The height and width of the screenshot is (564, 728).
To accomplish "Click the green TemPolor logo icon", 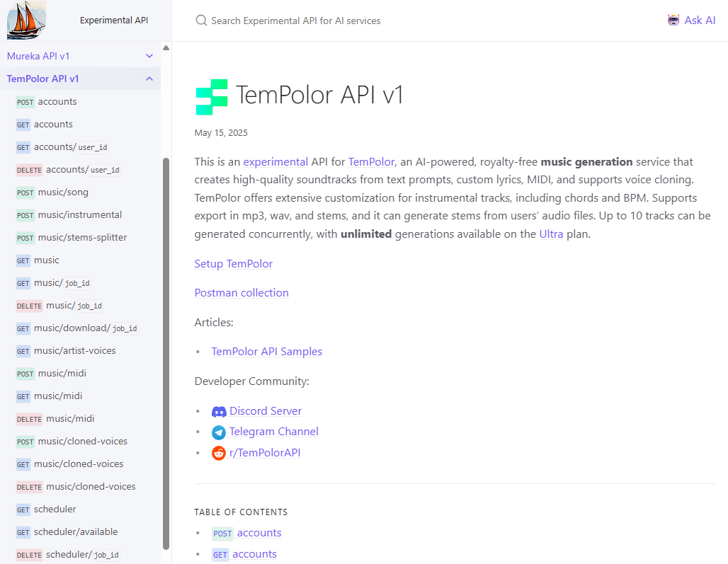I will pos(212,97).
